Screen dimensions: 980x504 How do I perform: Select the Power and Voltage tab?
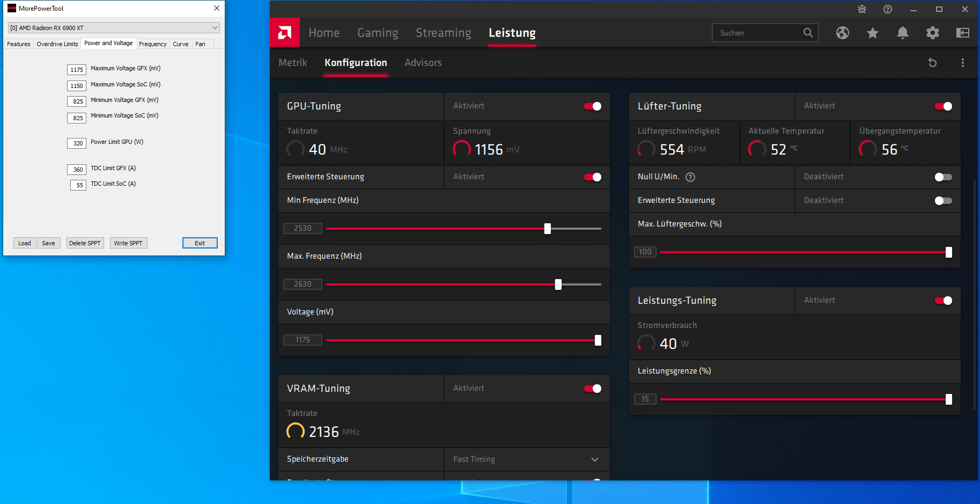(x=108, y=43)
